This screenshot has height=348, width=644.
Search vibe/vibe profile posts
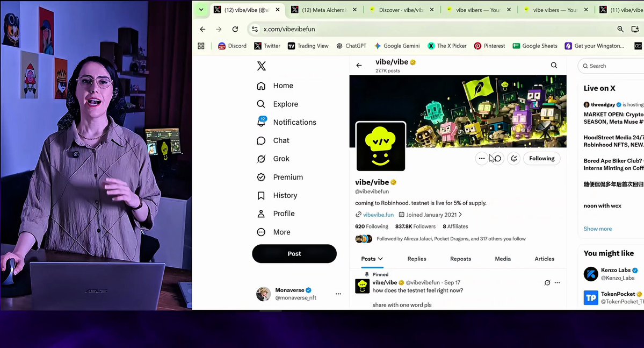(x=554, y=66)
